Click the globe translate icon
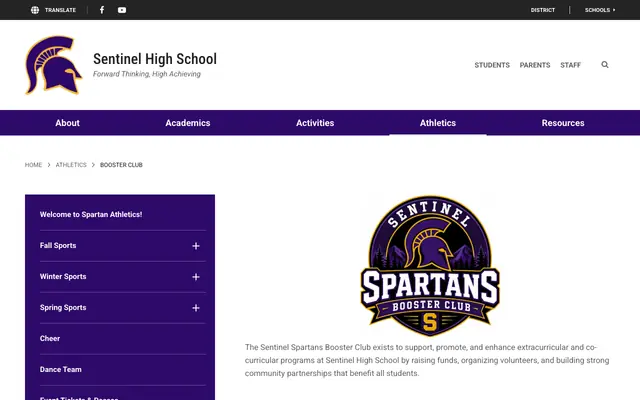Screen dimensions: 640x400 pyautogui.click(x=35, y=10)
